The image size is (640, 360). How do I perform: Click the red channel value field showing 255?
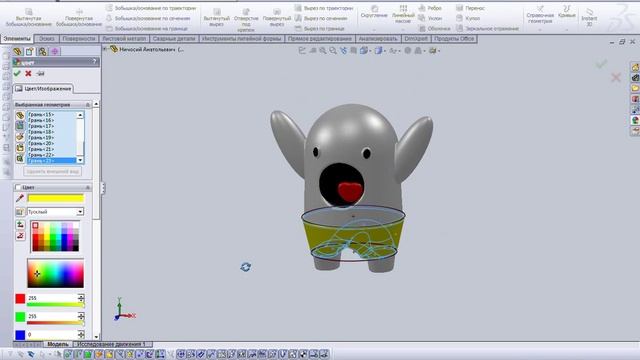click(x=52, y=298)
